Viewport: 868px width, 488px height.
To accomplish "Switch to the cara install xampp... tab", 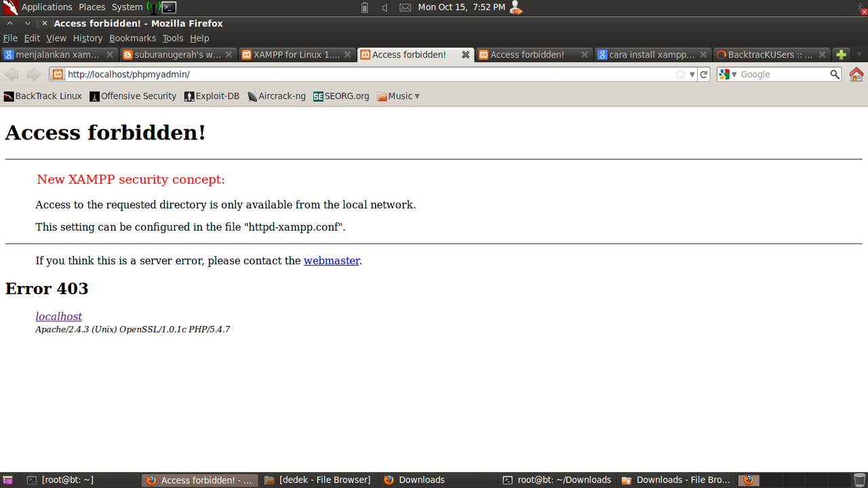I will [x=652, y=55].
